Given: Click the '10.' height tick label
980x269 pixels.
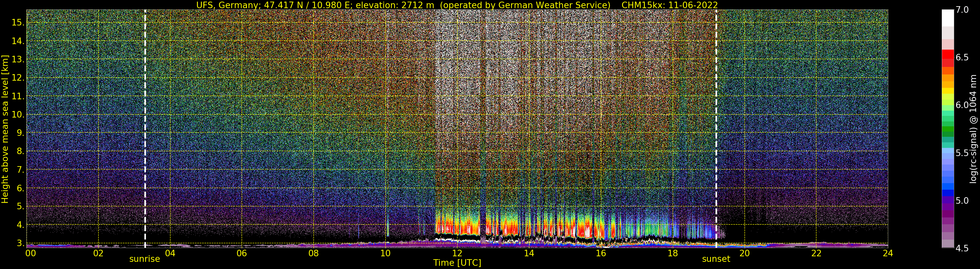Looking at the screenshot, I should (18, 115).
